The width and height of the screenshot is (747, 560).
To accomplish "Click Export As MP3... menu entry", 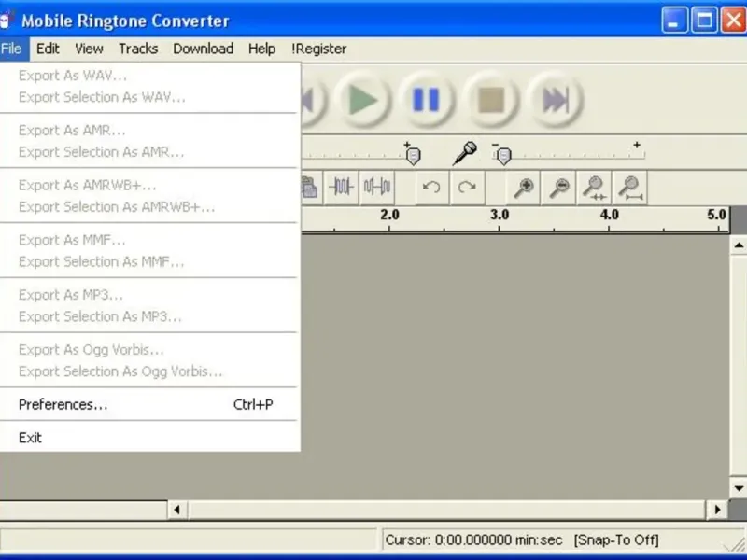I will [149, 295].
